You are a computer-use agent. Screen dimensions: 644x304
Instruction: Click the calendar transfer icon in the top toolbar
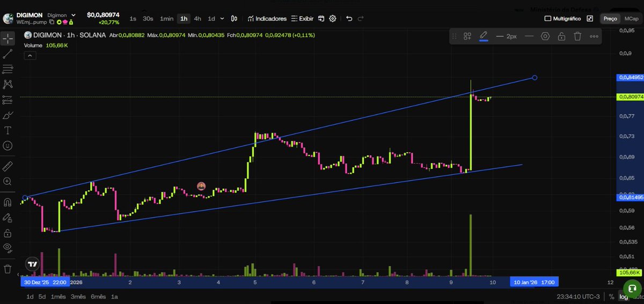(x=321, y=18)
